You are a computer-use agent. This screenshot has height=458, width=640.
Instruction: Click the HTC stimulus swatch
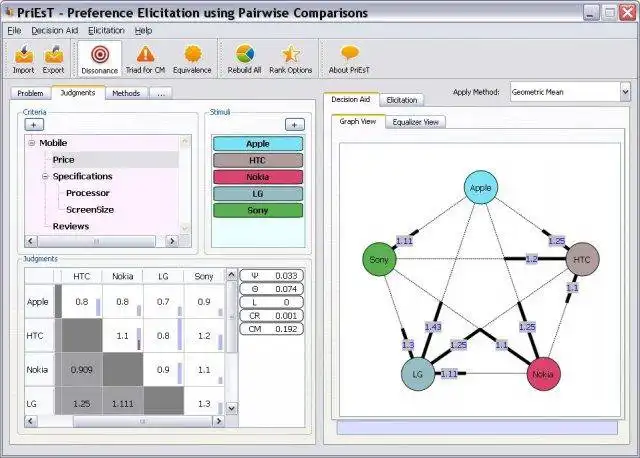point(258,160)
